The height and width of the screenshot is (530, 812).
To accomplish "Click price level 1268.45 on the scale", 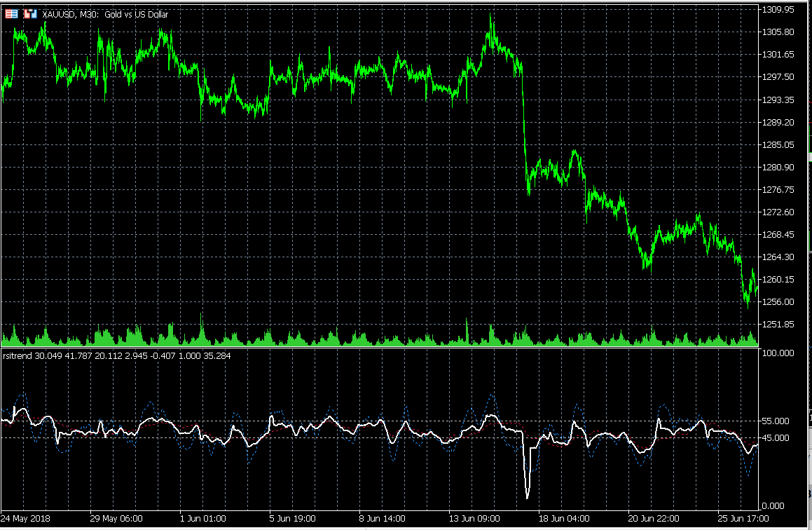I will [778, 234].
